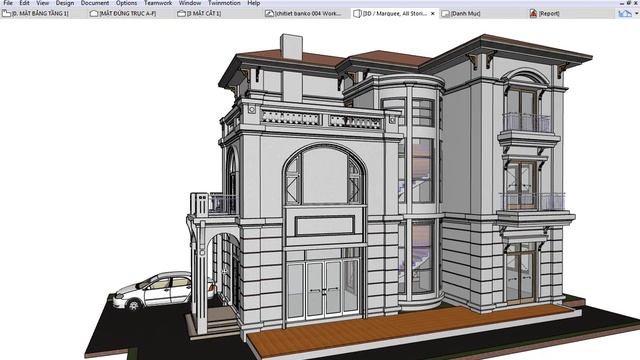Viewport: 640px width, 360px height.
Task: Open the Window menu
Action: point(190,3)
